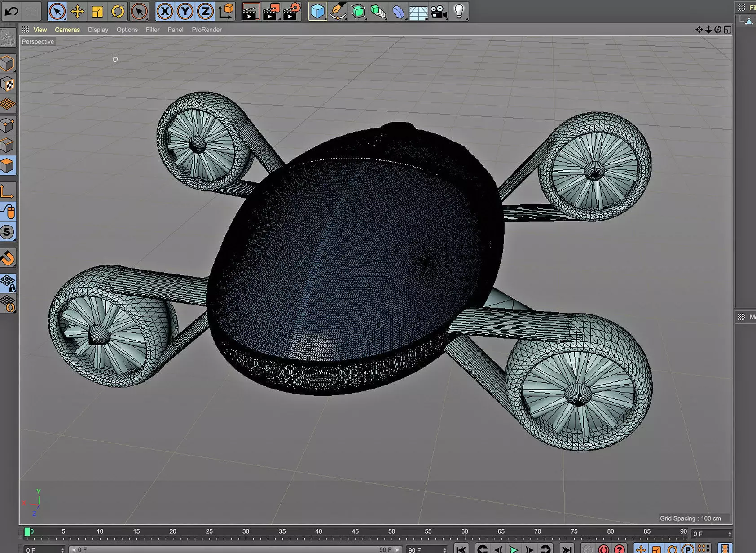Viewport: 756px width, 553px height.
Task: Click the current frame field on the right
Action: [x=712, y=534]
